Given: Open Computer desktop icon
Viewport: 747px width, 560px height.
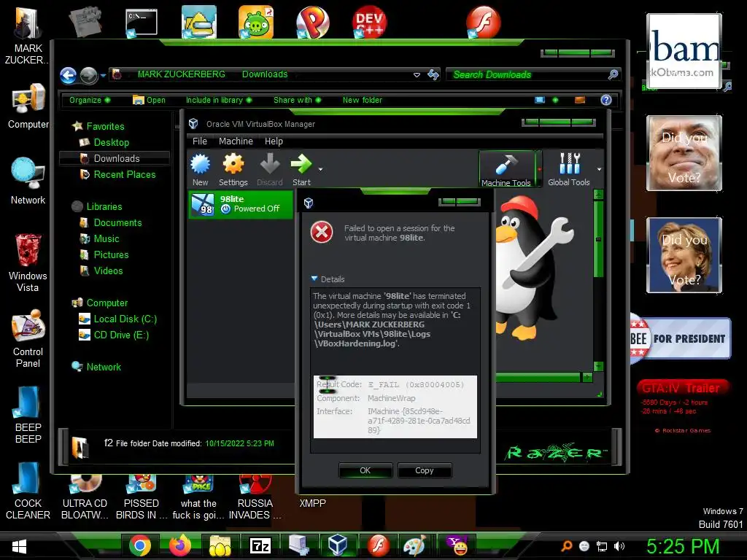Looking at the screenshot, I should pos(28,106).
